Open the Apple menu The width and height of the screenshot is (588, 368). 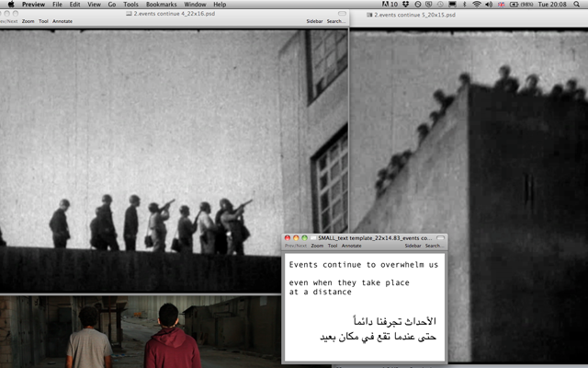(10, 5)
